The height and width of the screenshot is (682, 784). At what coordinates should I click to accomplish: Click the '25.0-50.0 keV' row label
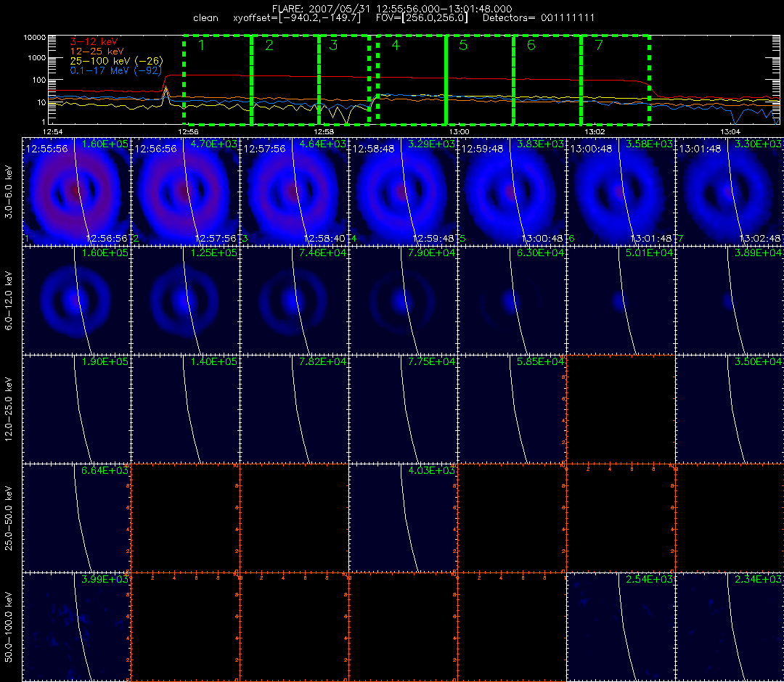(x=9, y=518)
